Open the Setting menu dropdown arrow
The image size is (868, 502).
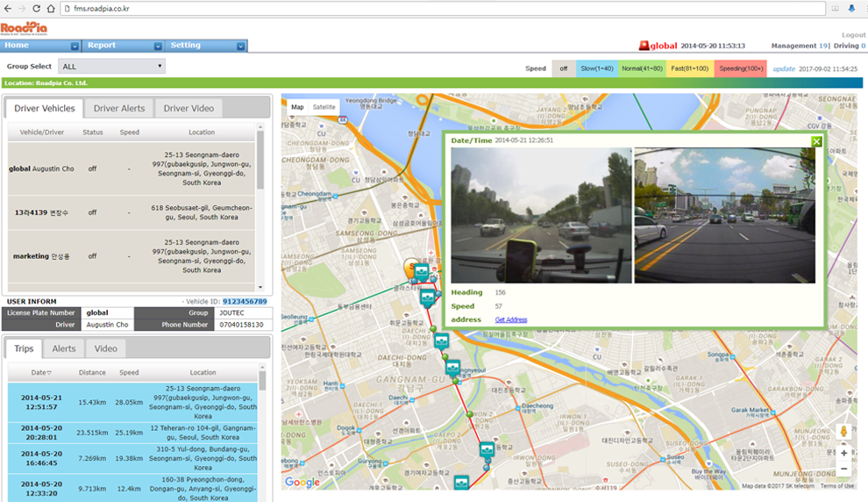(x=241, y=46)
